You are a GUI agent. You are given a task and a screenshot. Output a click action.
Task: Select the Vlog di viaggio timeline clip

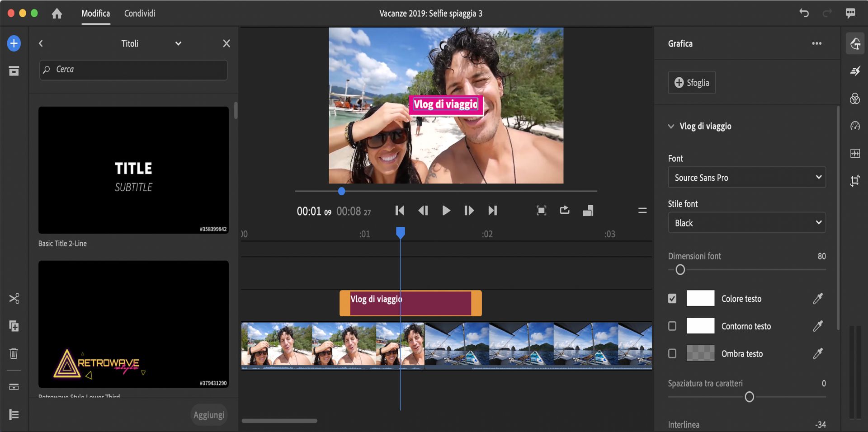(410, 303)
